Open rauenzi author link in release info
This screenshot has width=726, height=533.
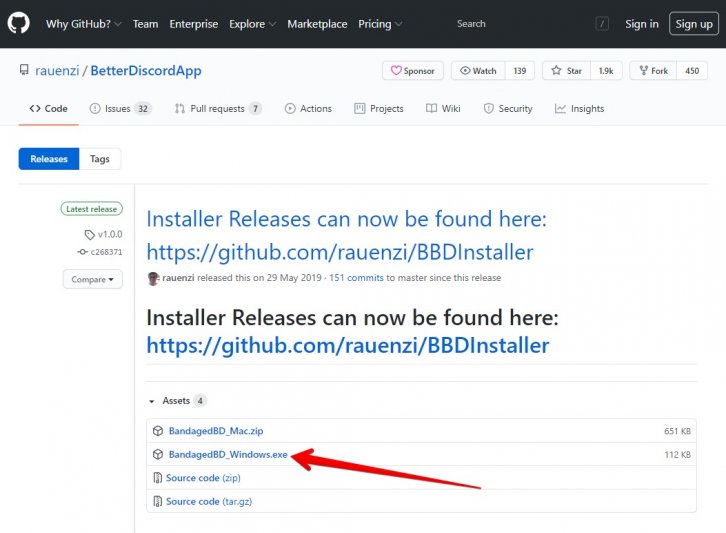pyautogui.click(x=178, y=278)
